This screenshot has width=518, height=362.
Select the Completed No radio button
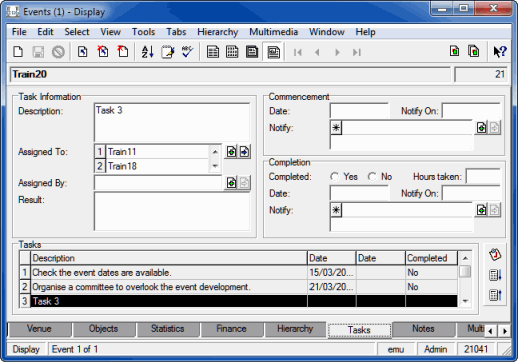(x=372, y=176)
